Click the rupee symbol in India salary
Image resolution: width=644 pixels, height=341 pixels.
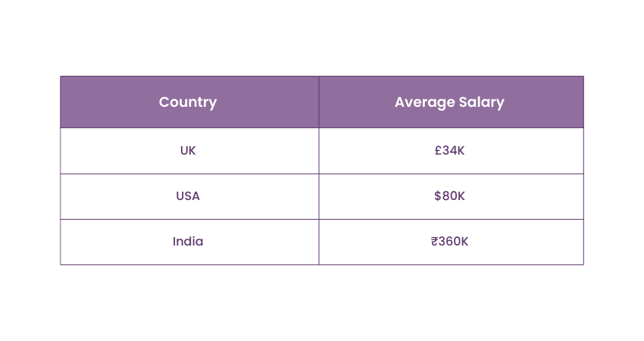tap(434, 242)
